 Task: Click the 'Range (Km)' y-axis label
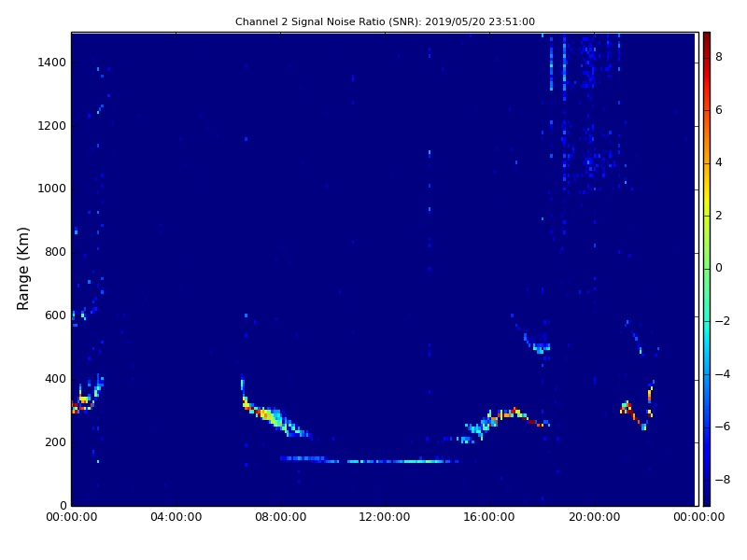(22, 269)
